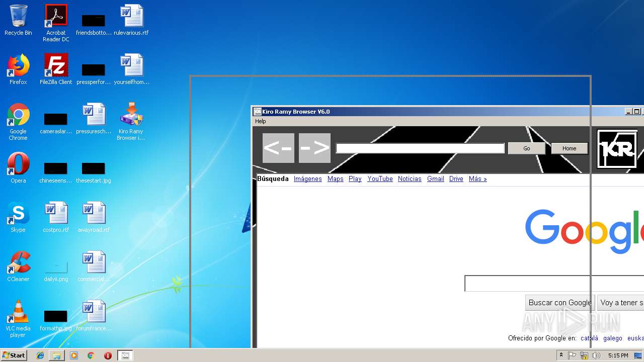Click the Google search box
Image resolution: width=644 pixels, height=362 pixels.
[x=554, y=284]
